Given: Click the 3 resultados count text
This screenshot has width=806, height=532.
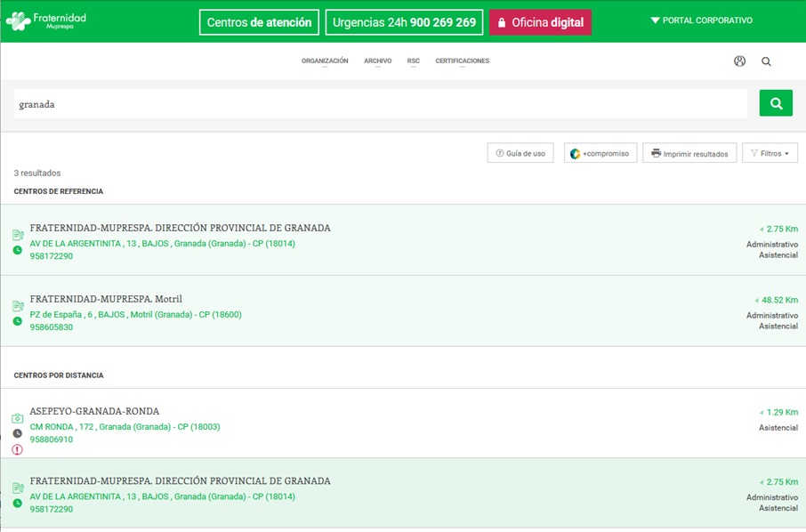Looking at the screenshot, I should (x=37, y=173).
